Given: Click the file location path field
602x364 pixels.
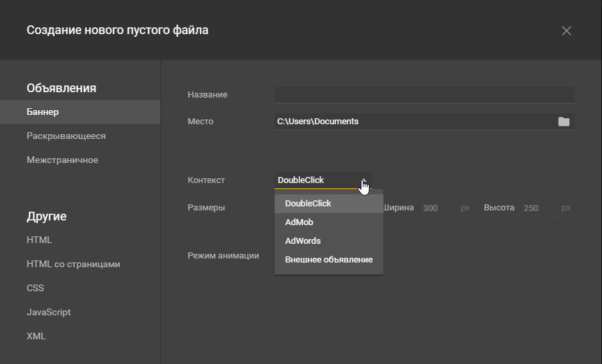Looking at the screenshot, I should (x=414, y=122).
